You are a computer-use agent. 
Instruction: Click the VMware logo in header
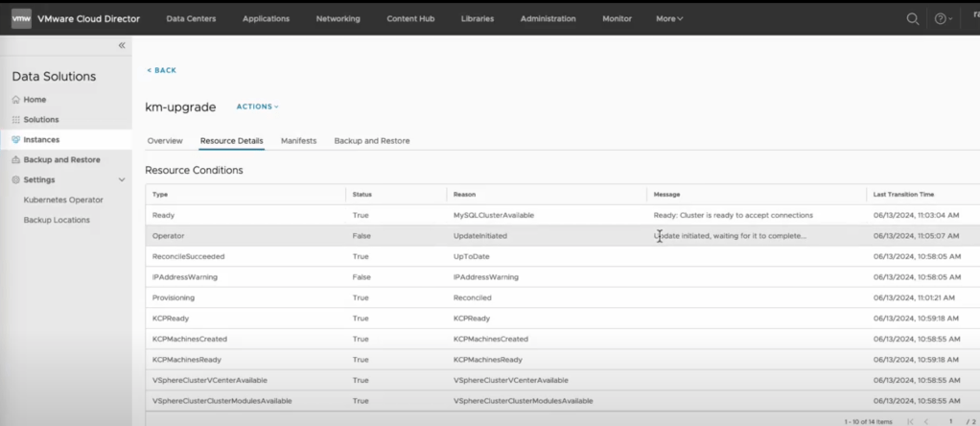[x=21, y=18]
